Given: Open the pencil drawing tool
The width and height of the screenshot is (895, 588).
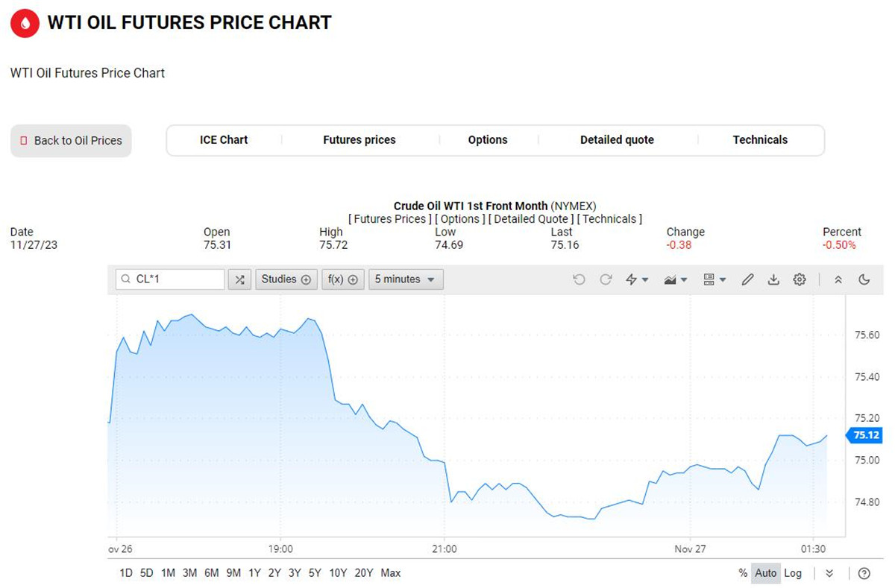Looking at the screenshot, I should (x=747, y=279).
